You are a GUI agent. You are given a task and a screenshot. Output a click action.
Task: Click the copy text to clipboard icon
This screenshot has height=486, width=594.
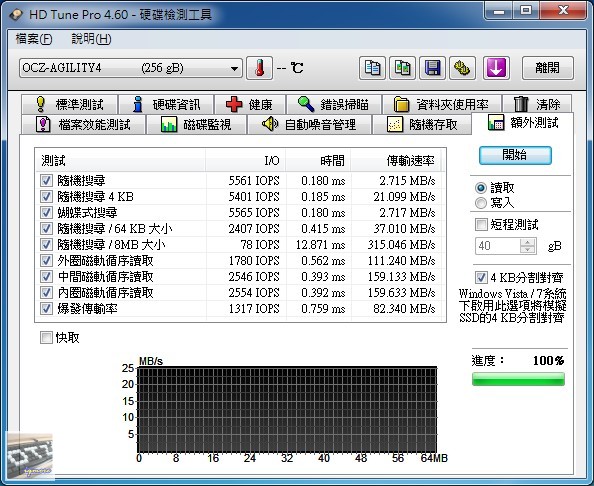(372, 68)
